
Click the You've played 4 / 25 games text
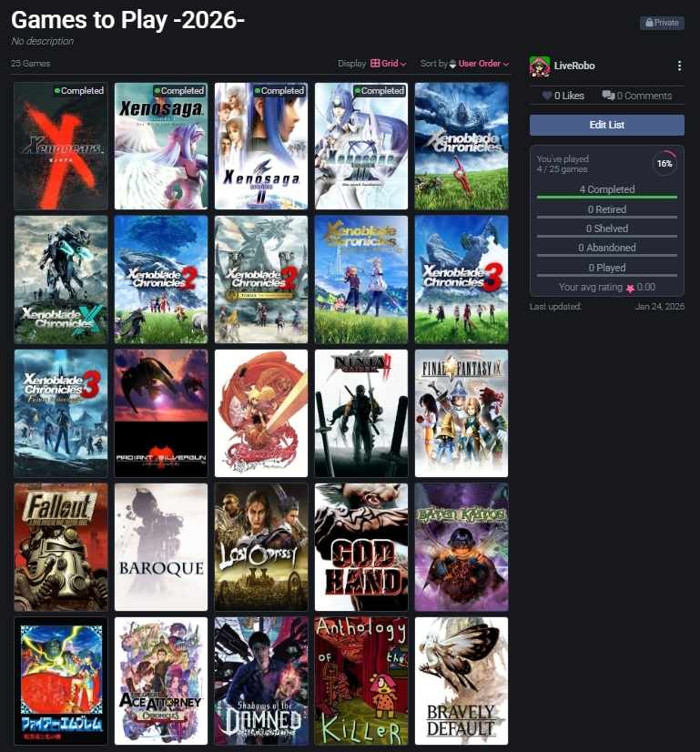(x=563, y=164)
